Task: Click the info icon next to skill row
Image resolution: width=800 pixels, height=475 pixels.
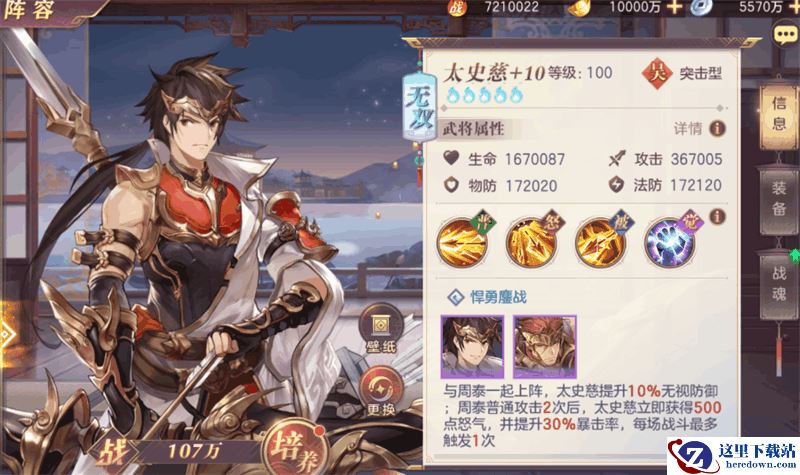Action: (717, 216)
